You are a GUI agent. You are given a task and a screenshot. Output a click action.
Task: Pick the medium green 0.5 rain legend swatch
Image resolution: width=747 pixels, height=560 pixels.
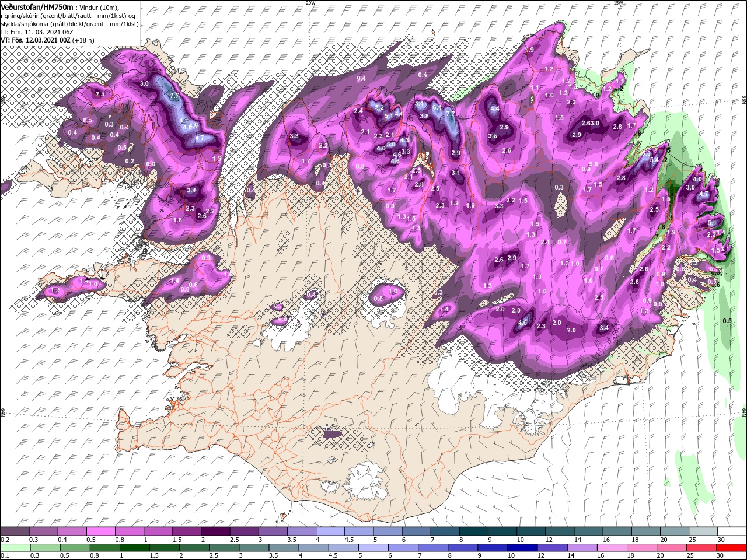[75, 547]
